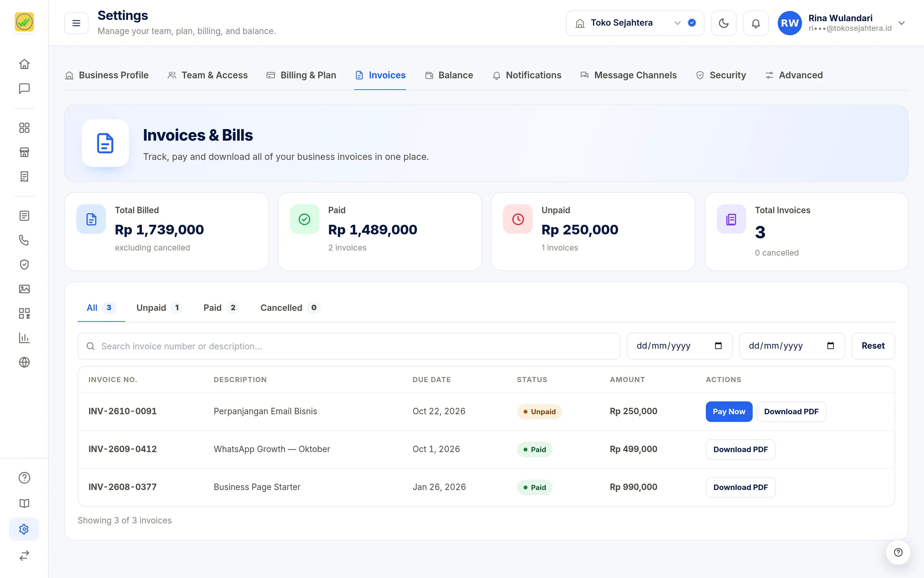Switch to the Message Channels tab
The width and height of the screenshot is (924, 578).
coord(629,75)
